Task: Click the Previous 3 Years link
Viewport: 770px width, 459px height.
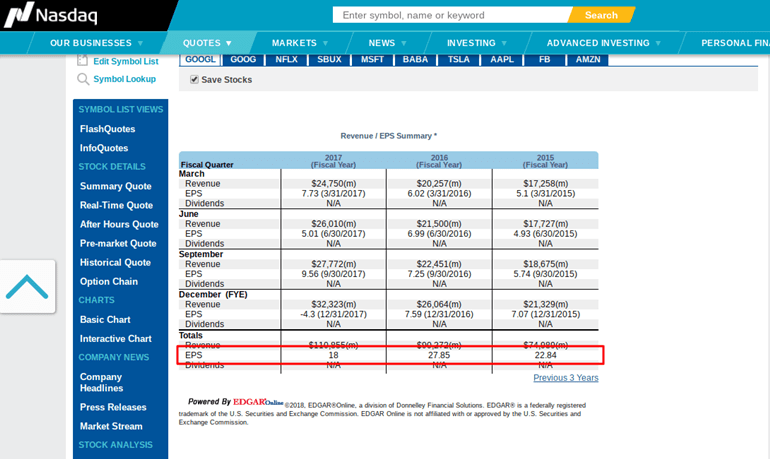Action: point(566,378)
